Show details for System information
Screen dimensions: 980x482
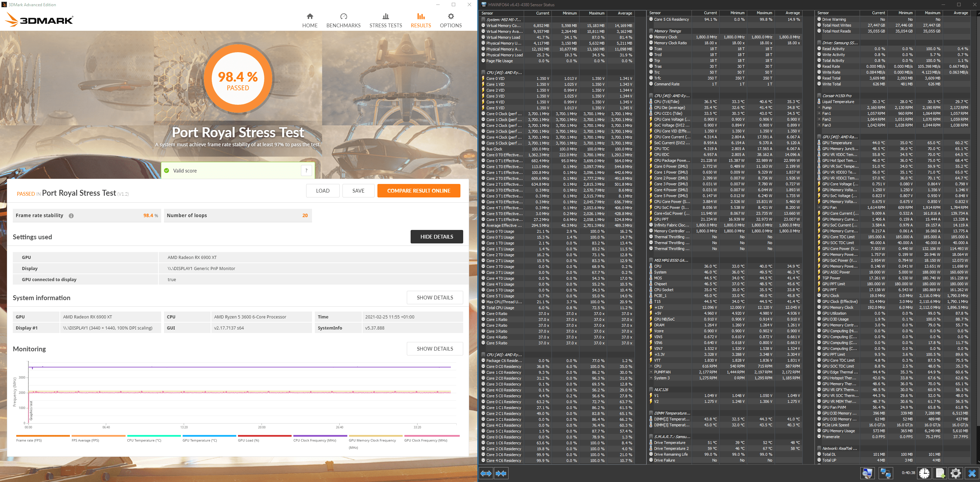435,298
